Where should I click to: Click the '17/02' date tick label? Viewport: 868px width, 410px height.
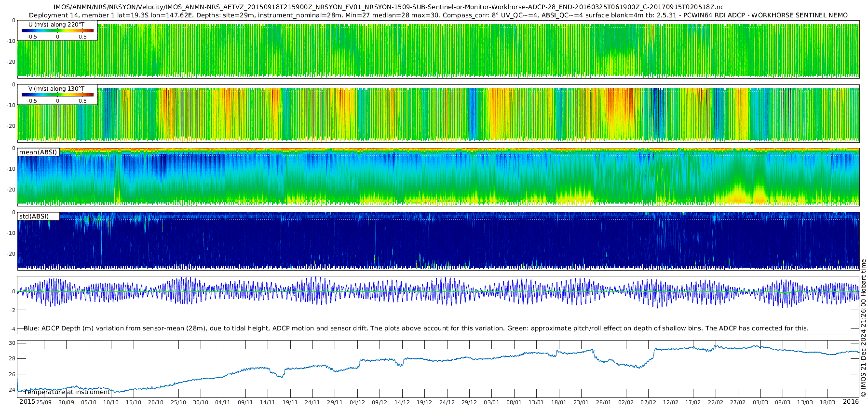tap(693, 402)
